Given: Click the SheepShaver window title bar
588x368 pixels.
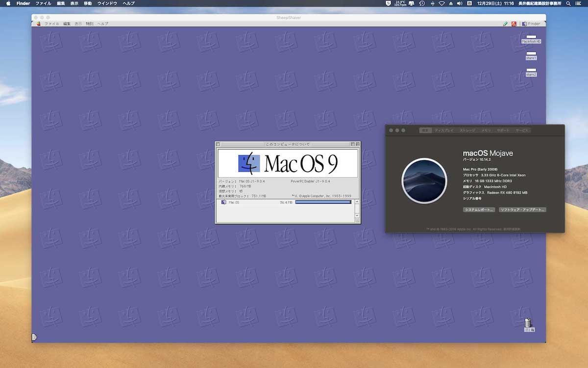Looking at the screenshot, I should [289, 17].
